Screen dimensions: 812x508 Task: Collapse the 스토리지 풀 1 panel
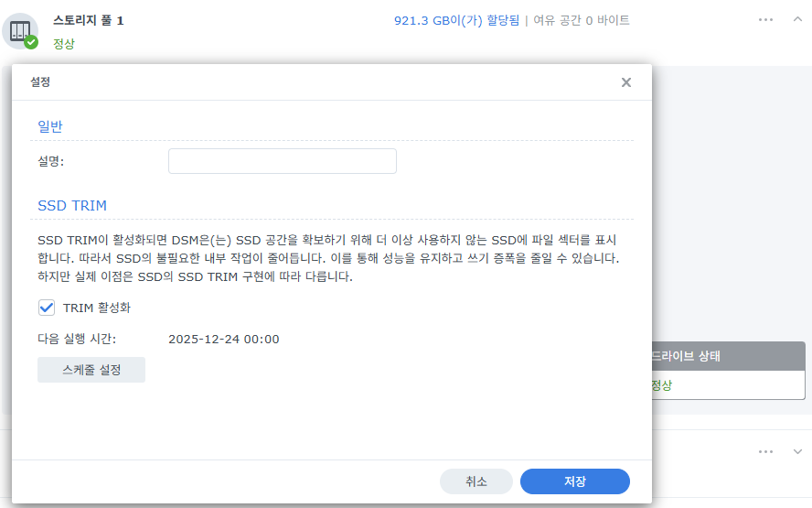coord(797,20)
